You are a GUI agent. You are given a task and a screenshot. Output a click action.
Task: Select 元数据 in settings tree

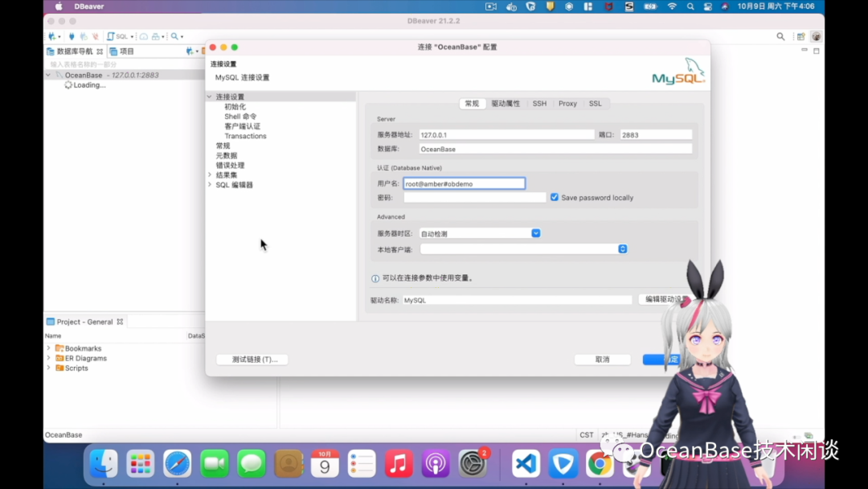point(227,155)
